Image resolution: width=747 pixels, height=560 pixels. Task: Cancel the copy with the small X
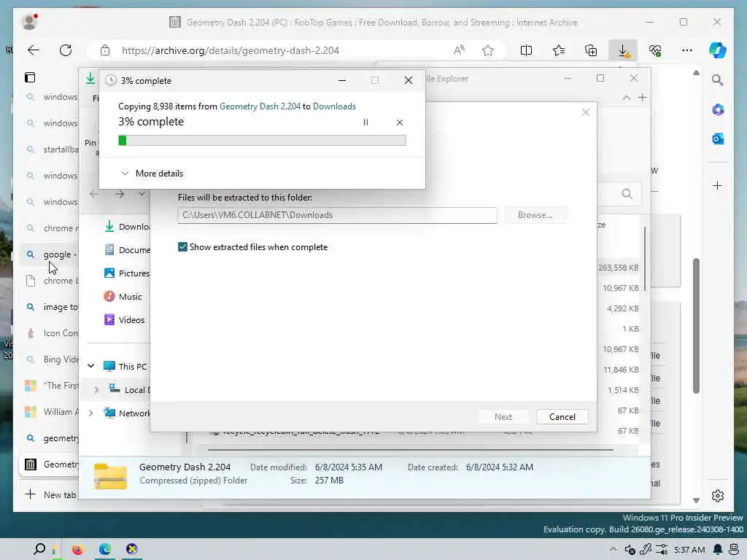[400, 122]
